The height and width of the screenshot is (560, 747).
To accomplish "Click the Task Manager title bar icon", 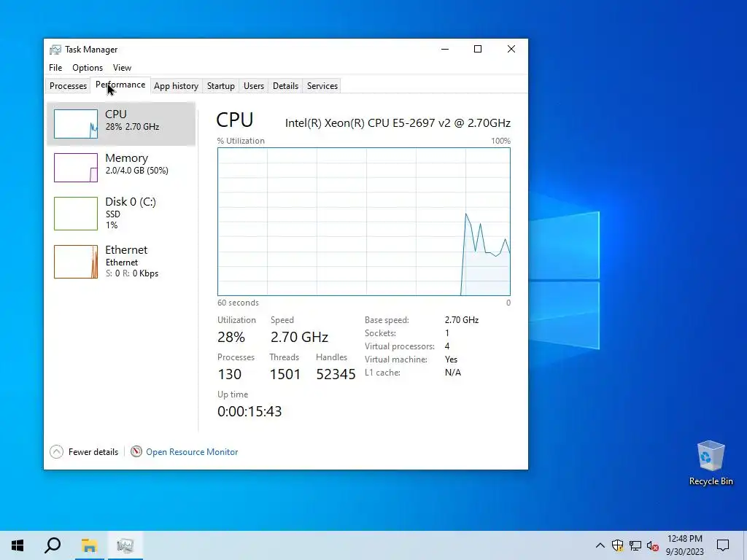I will (x=55, y=50).
